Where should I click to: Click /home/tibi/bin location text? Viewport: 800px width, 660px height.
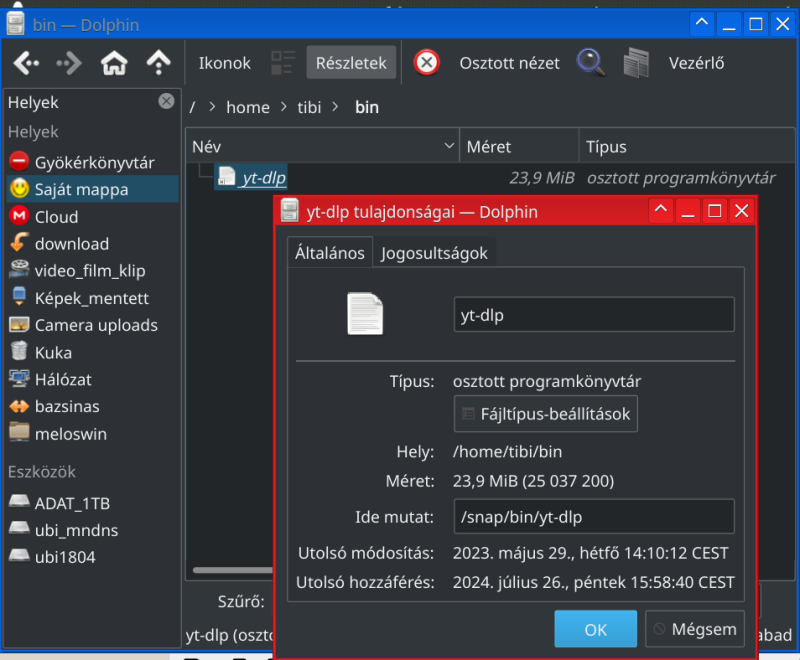pyautogui.click(x=508, y=452)
